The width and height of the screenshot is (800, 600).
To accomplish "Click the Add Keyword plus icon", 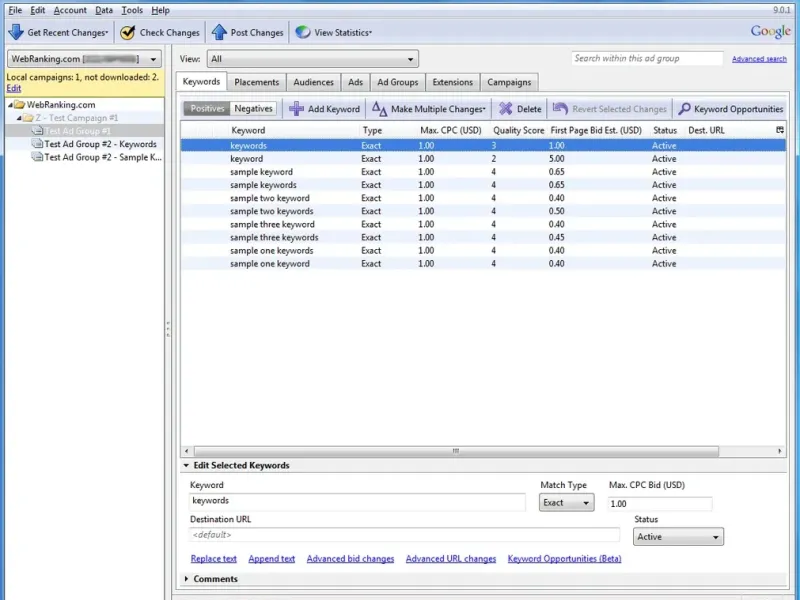I will pos(297,109).
